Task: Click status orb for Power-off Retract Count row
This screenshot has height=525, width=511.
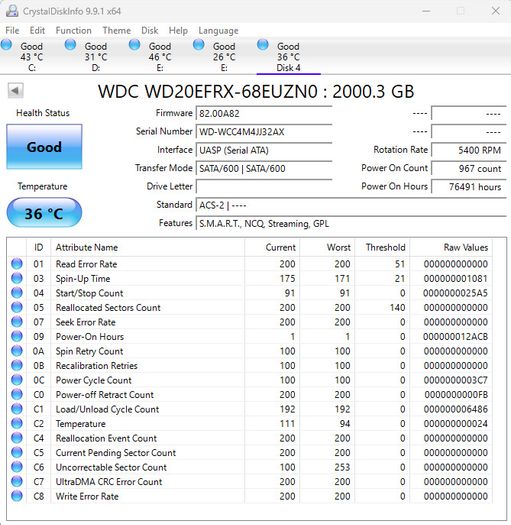Action: (x=17, y=394)
